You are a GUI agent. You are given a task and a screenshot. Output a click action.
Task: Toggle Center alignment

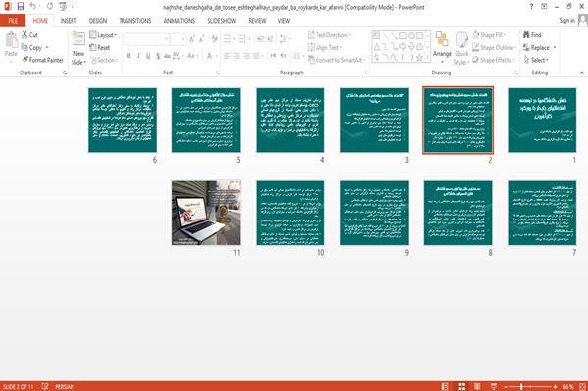click(x=236, y=56)
